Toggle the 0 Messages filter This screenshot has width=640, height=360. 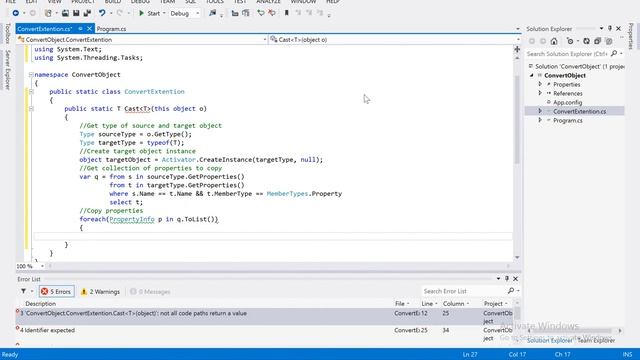pyautogui.click(x=150, y=291)
